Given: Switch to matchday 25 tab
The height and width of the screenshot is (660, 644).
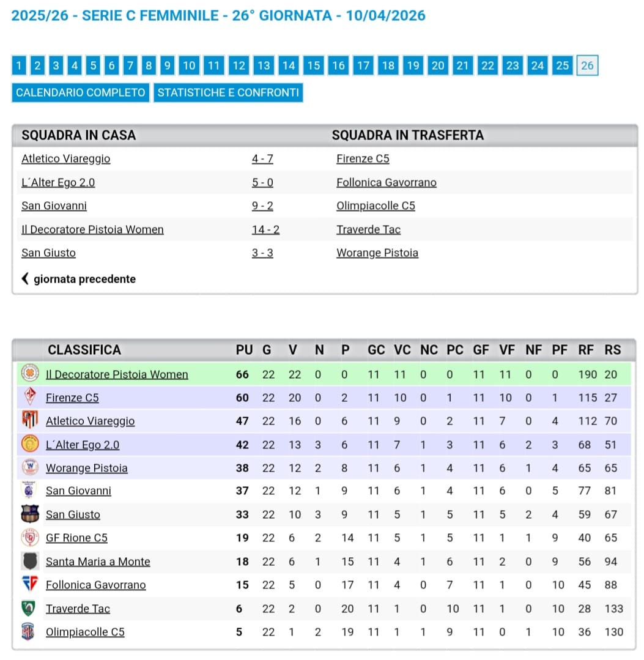Looking at the screenshot, I should pos(562,65).
